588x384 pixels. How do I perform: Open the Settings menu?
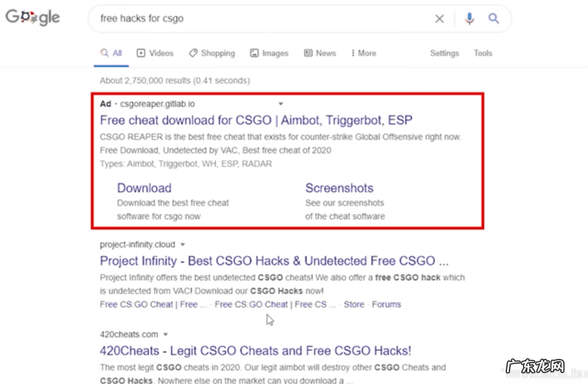445,53
